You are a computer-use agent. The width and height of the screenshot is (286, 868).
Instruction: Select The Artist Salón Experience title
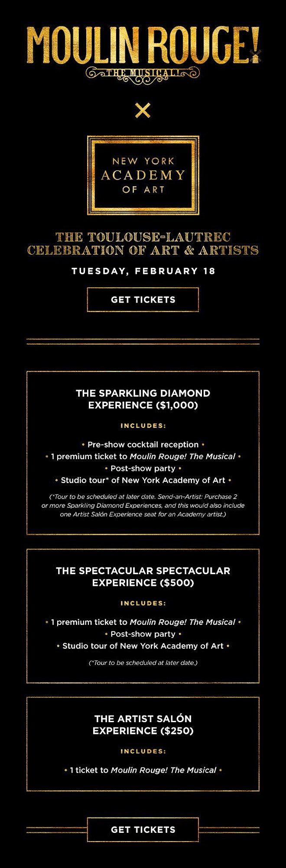(143, 725)
